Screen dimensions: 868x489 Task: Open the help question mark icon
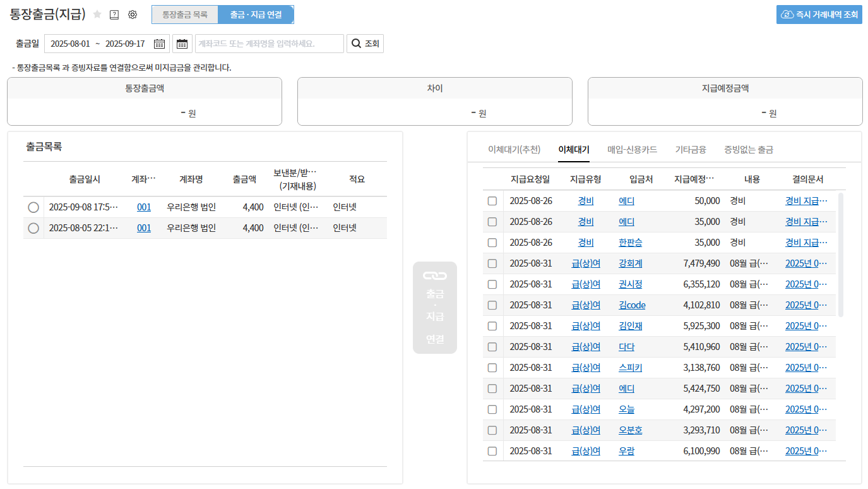click(114, 15)
